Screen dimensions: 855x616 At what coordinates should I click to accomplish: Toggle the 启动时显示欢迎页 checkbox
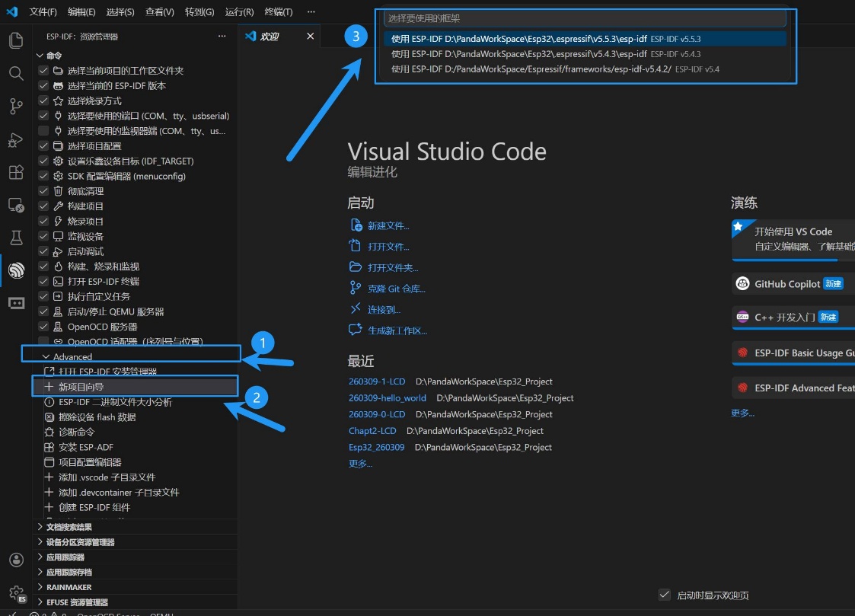tap(664, 595)
